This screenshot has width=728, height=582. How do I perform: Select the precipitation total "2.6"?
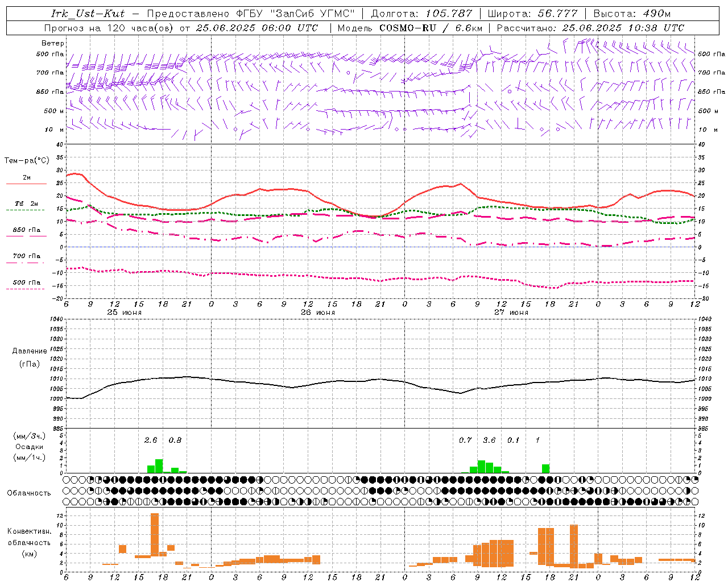pyautogui.click(x=151, y=440)
